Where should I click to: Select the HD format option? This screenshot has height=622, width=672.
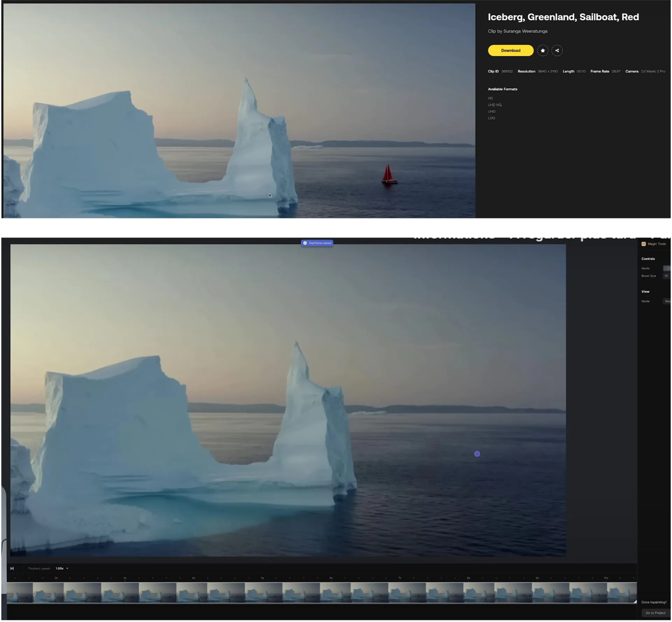click(x=490, y=98)
